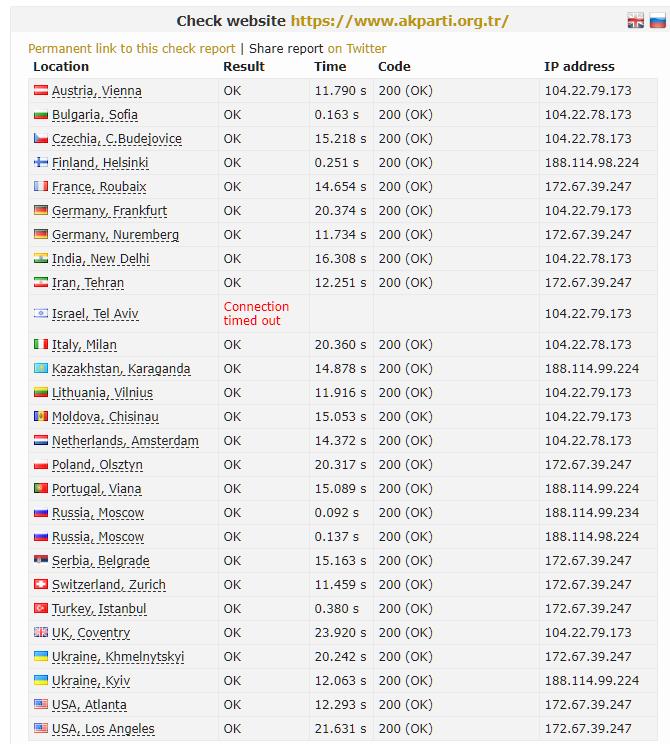Viewport: 670px width, 744px height.
Task: Click the UK flag language icon
Action: pos(635,21)
